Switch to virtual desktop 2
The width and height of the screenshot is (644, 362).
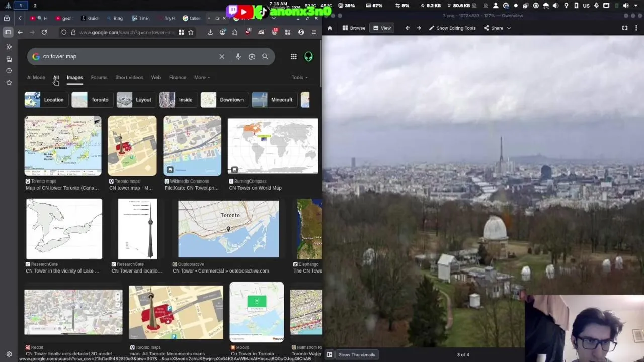point(35,6)
